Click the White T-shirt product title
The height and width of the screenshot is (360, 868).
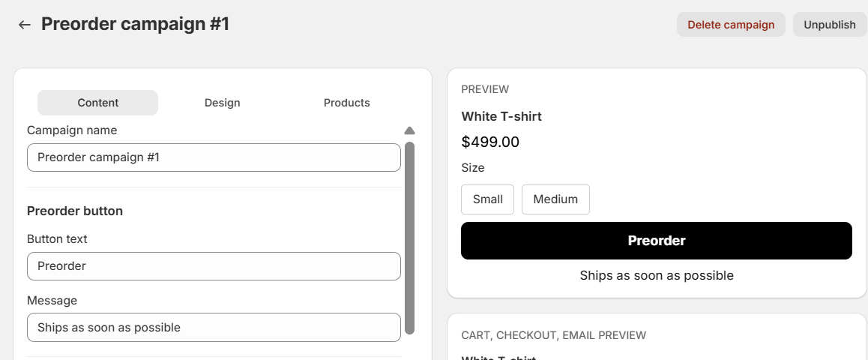tap(501, 116)
